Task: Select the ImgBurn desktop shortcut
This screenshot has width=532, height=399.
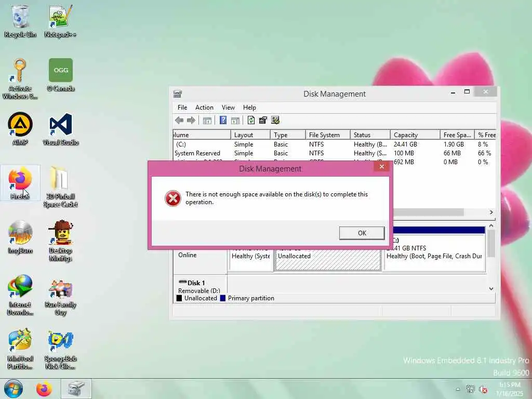Action: 20,237
